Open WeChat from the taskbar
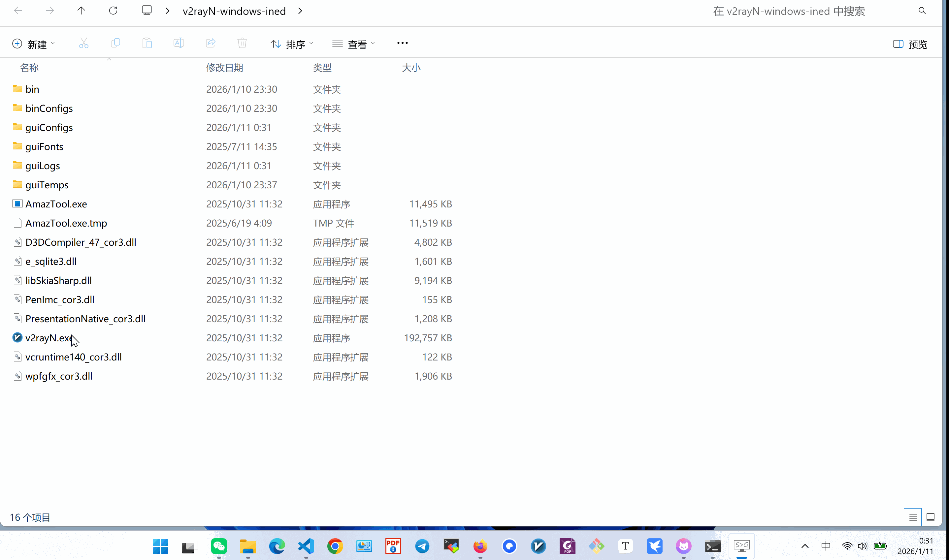 tap(219, 546)
